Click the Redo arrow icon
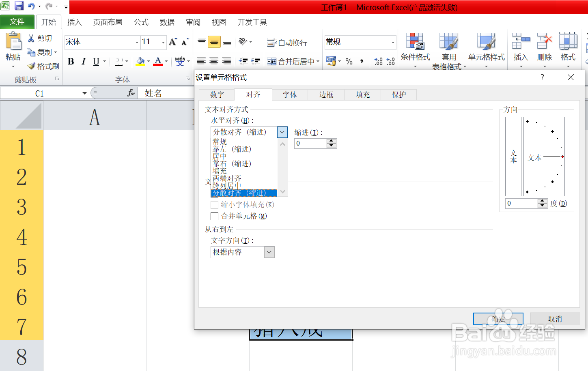Screen dimensions: 588x371 49,6
